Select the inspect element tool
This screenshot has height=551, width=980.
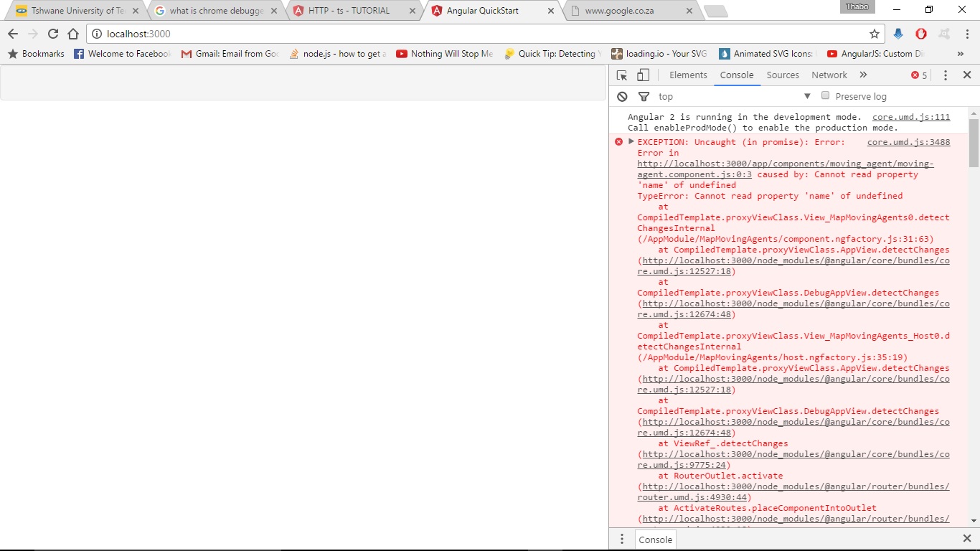(x=620, y=75)
